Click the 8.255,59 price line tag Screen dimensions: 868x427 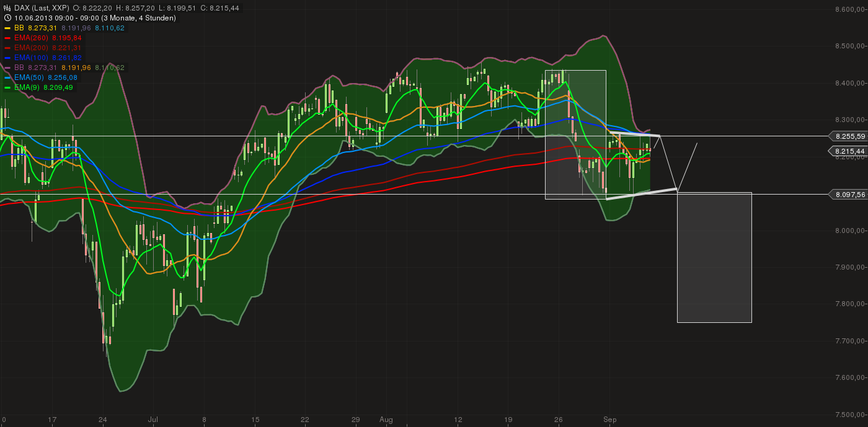tap(847, 136)
